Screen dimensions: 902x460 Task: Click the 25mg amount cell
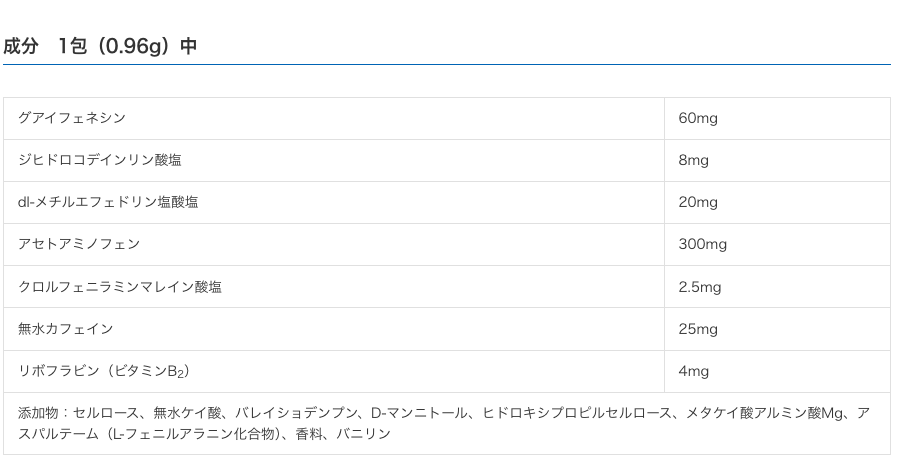pos(698,329)
